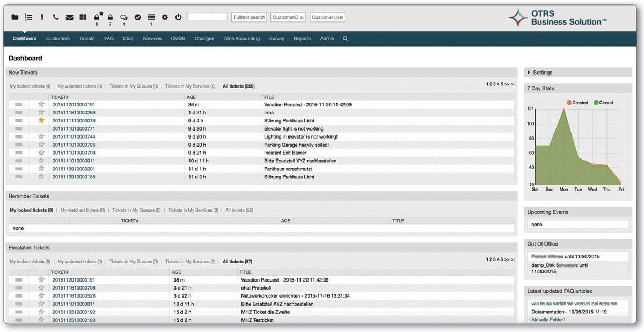Screen dimensions: 644x332
Task: Toggle watch star for ticket 2015111010000726
Action: pyautogui.click(x=41, y=145)
